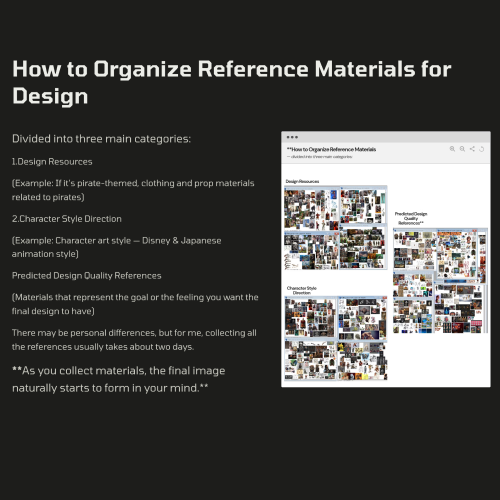
Task: Click the zoom in magnifier icon
Action: click(x=452, y=149)
